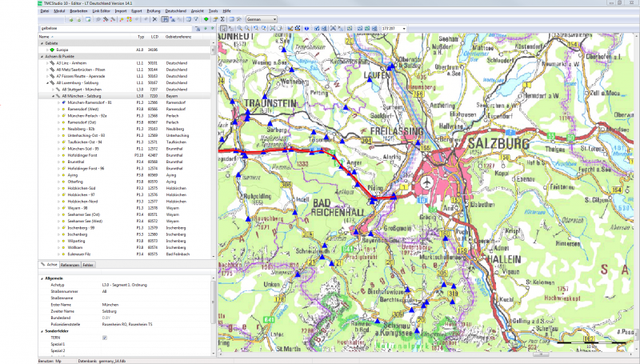The height and width of the screenshot is (364, 640).
Task: Click the zoom in magnifier in map toolbar
Action: (x=238, y=28)
